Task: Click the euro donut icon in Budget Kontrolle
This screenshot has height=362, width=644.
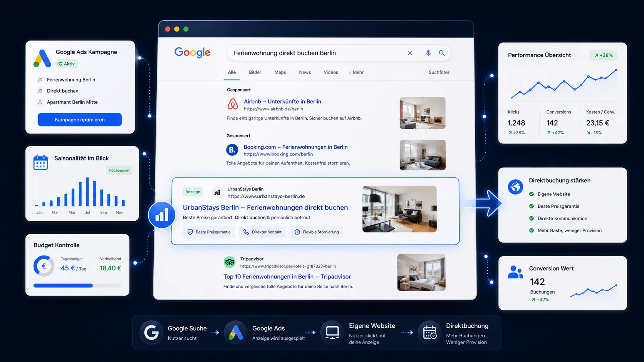Action: tap(44, 266)
